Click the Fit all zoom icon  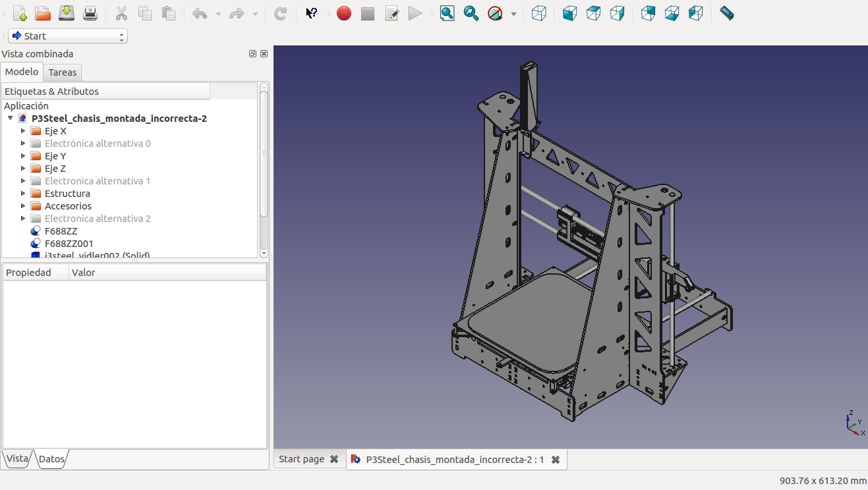coord(448,13)
